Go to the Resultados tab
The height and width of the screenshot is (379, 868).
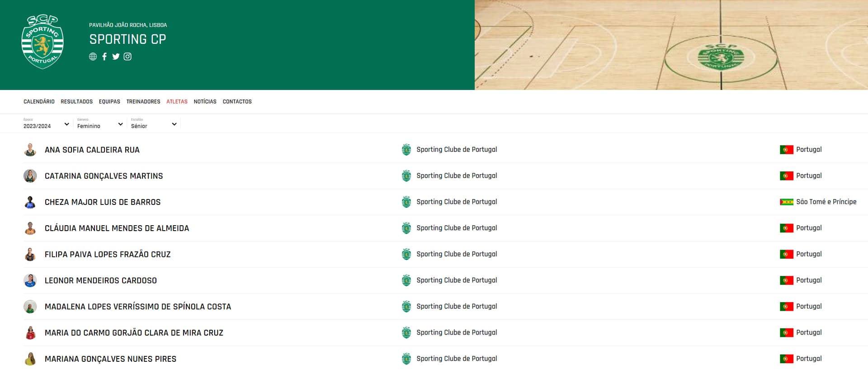pos(77,102)
